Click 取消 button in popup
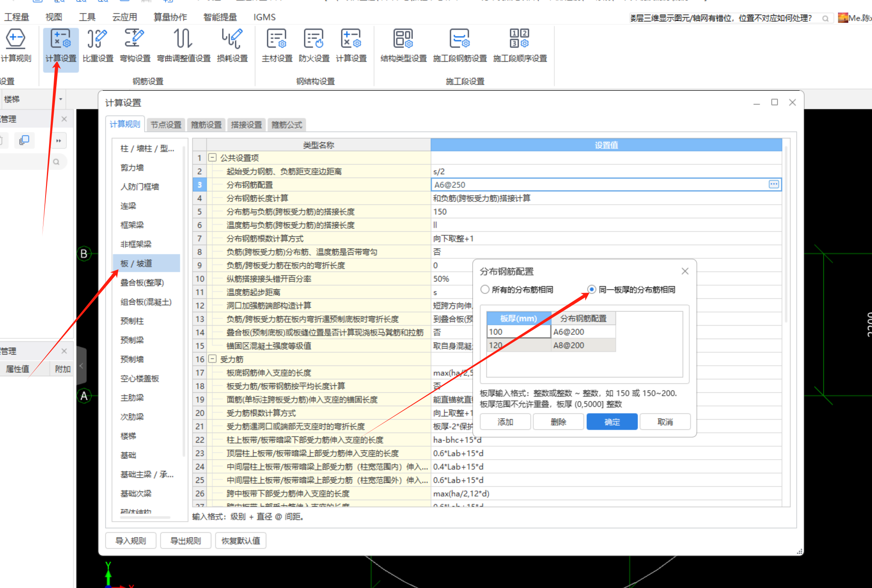The height and width of the screenshot is (588, 872). point(665,422)
